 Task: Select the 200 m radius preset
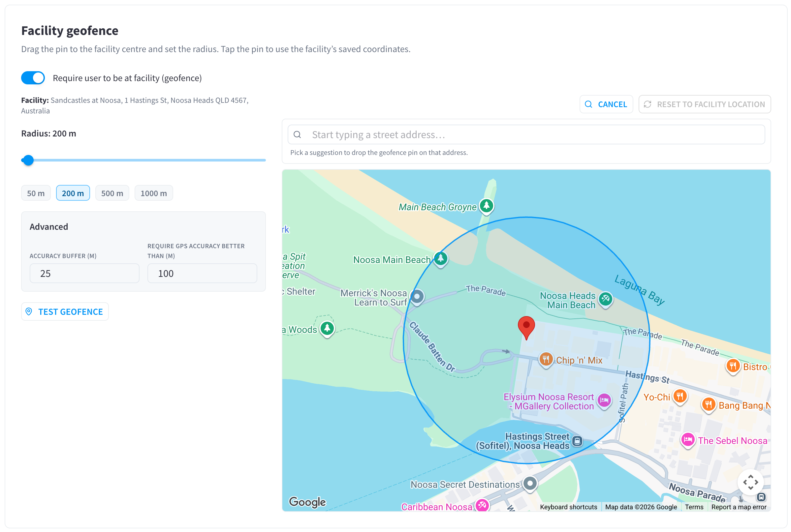coord(73,193)
